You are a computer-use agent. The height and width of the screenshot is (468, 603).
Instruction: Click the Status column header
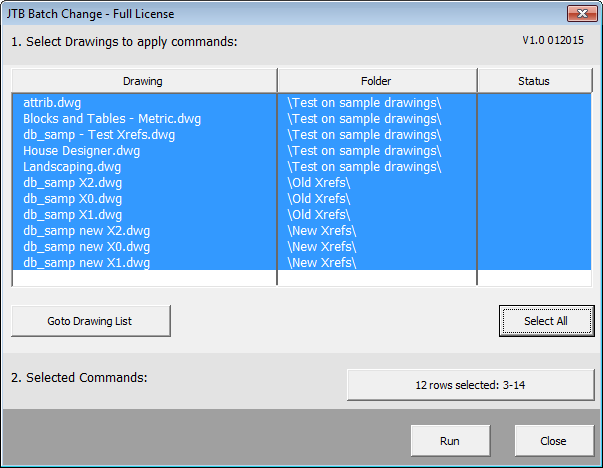point(535,81)
